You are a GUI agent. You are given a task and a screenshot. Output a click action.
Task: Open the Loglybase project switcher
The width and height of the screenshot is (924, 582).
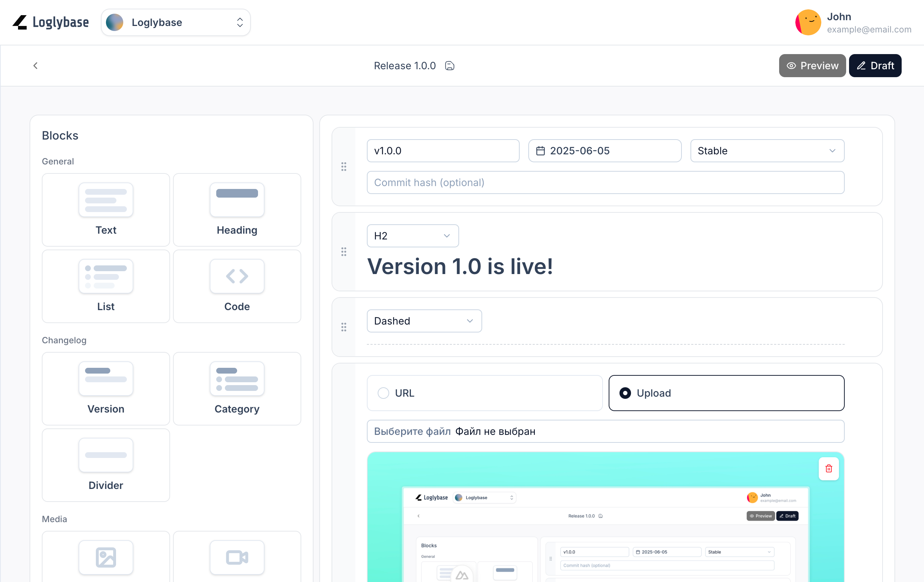pyautogui.click(x=176, y=22)
